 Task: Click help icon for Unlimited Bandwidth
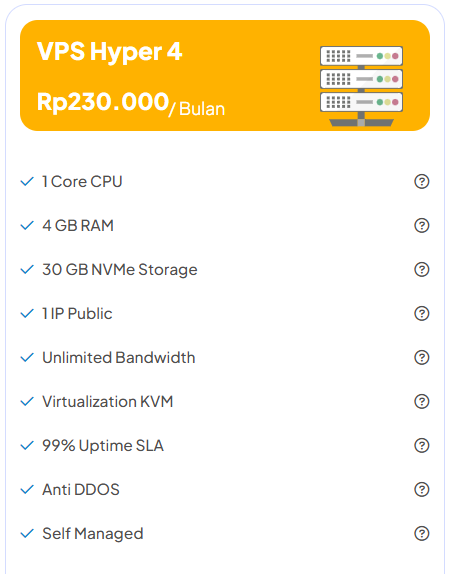click(421, 358)
